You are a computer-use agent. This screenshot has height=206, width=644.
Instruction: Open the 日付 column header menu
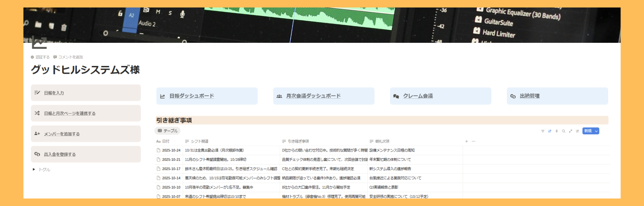point(163,141)
